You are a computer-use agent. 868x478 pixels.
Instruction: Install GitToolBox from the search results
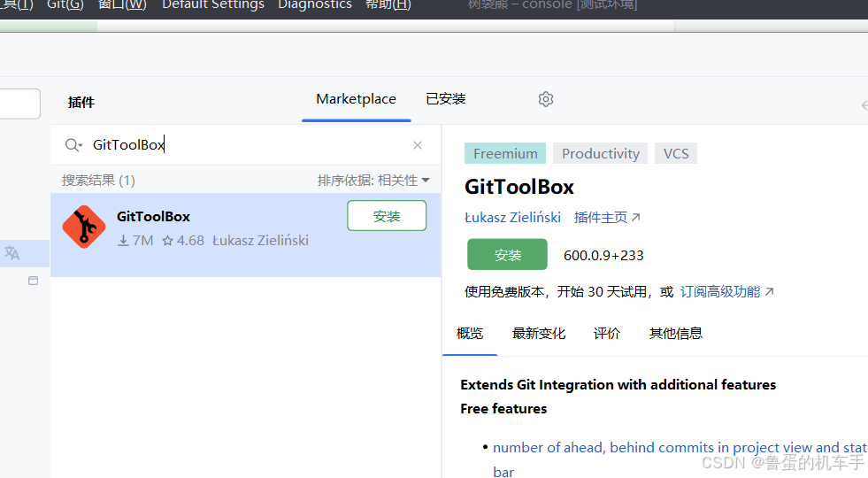click(387, 215)
